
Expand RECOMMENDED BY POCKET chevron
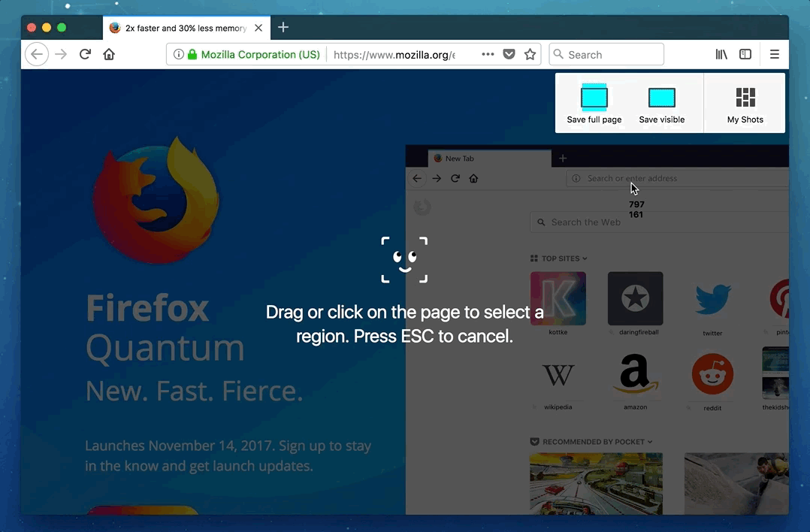[650, 442]
